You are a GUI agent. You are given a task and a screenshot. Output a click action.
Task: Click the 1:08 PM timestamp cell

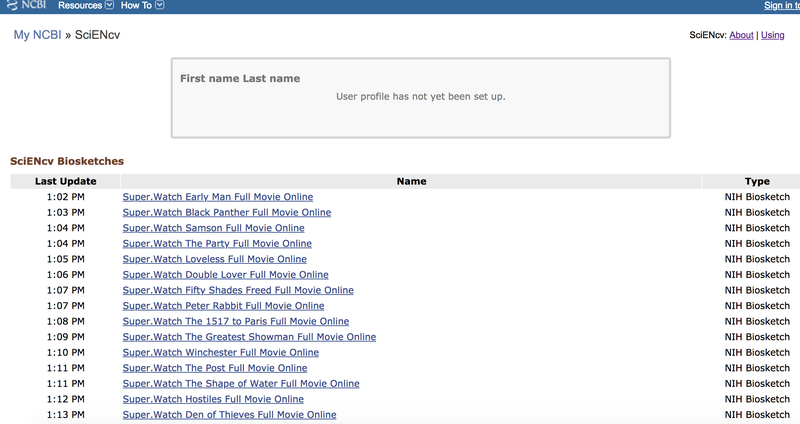[x=65, y=321]
